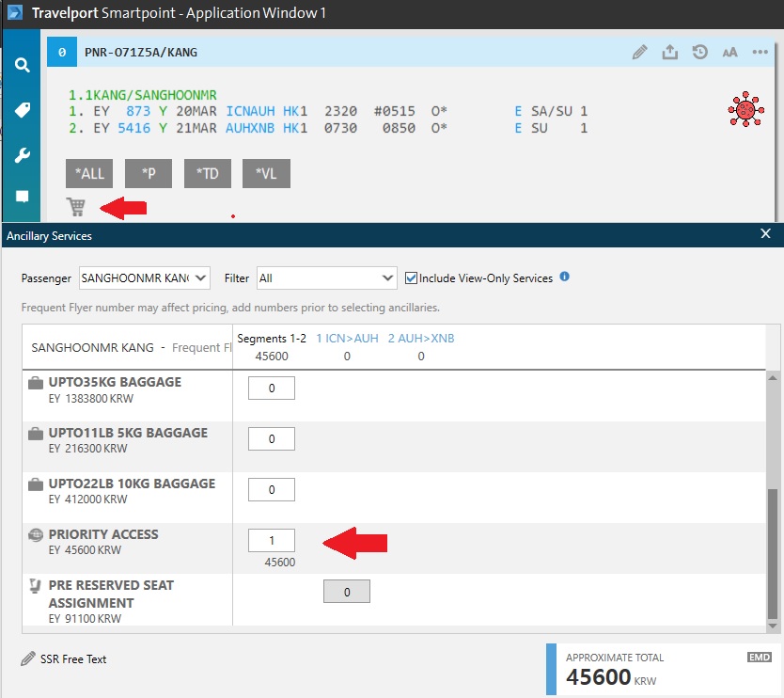This screenshot has width=784, height=698.
Task: Click the AUHXNB city pair link
Action: pos(250,129)
